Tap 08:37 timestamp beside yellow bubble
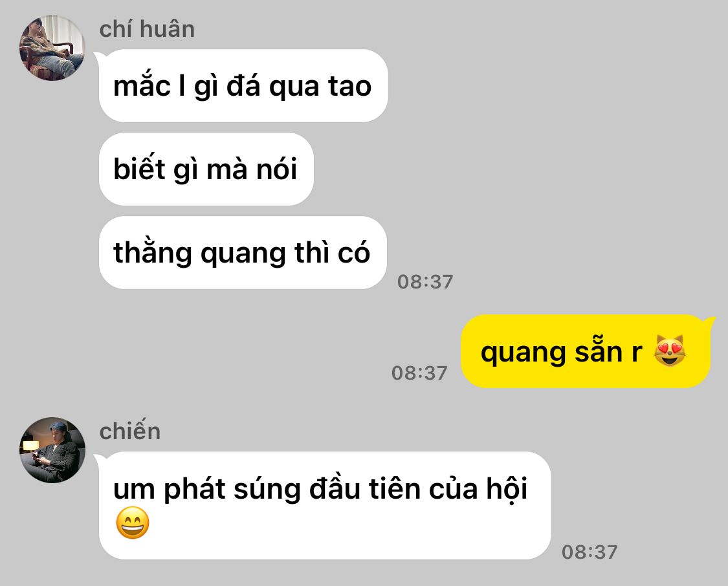 [419, 373]
